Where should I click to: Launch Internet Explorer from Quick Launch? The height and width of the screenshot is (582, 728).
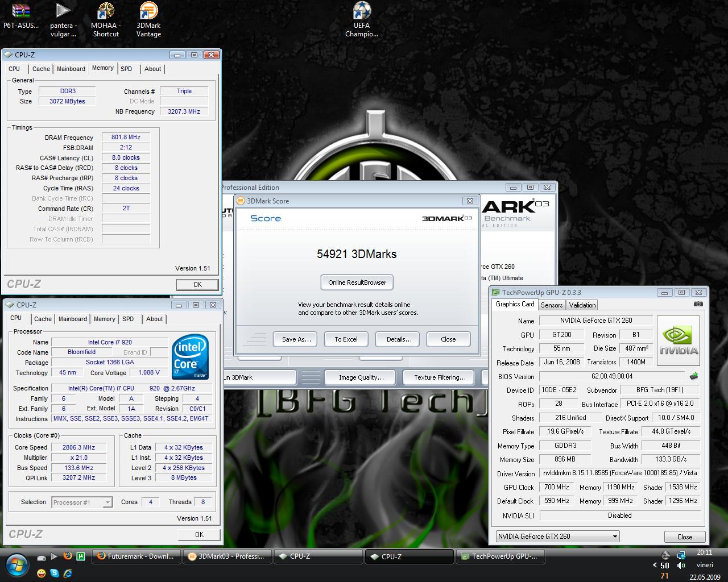(x=68, y=573)
